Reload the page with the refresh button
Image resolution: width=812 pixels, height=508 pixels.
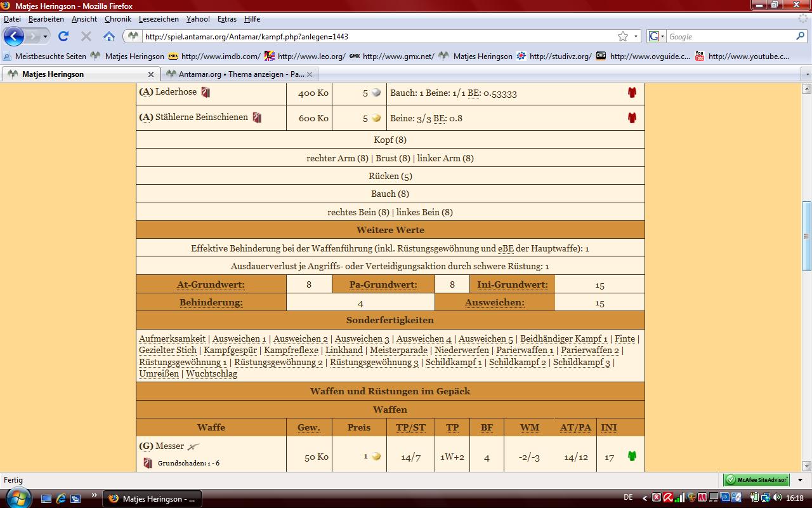[63, 36]
